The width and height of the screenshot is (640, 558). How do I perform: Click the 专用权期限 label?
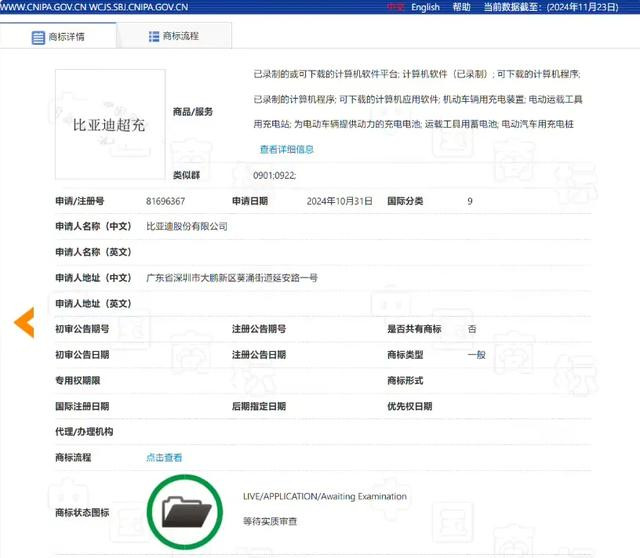point(78,380)
